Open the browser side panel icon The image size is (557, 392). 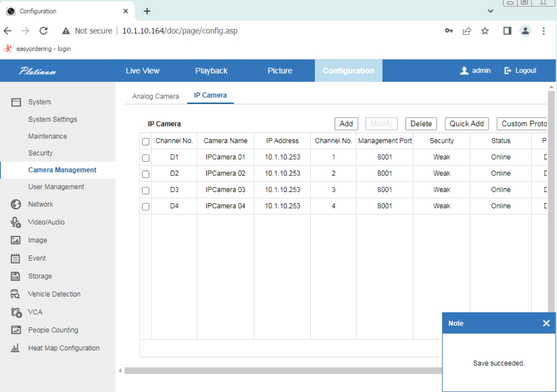point(507,31)
